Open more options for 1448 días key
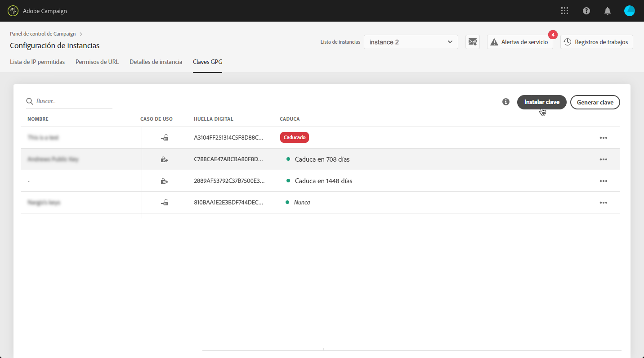The height and width of the screenshot is (358, 644). 604,181
